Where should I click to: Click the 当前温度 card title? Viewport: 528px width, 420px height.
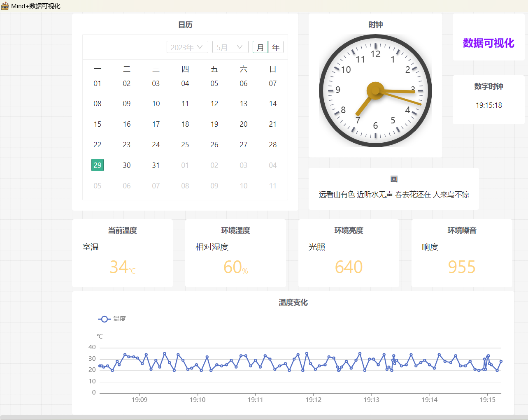[x=122, y=230]
